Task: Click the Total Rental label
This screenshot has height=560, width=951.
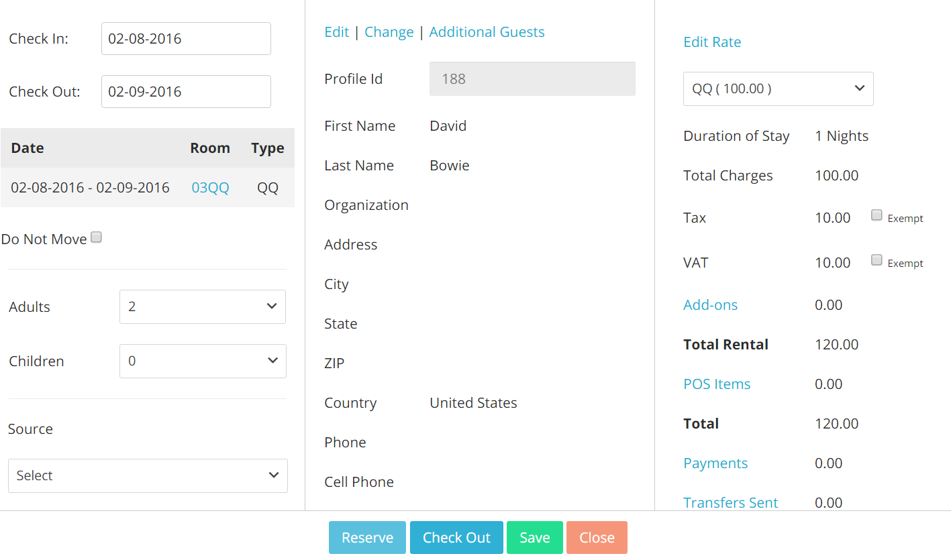Action: 726,345
